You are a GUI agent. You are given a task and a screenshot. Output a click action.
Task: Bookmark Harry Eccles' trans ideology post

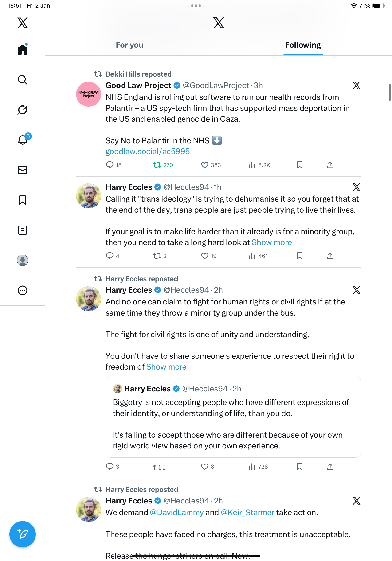tap(299, 256)
